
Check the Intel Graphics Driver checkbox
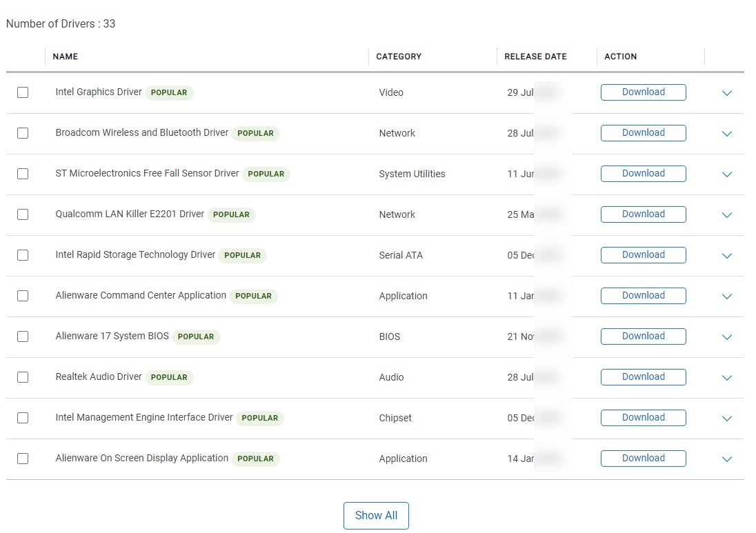click(x=23, y=92)
